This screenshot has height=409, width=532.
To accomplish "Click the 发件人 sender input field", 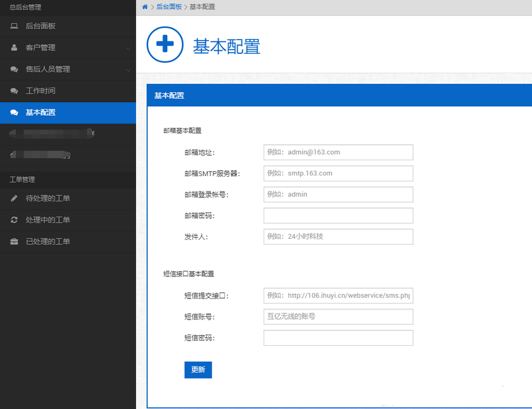I will (x=338, y=236).
